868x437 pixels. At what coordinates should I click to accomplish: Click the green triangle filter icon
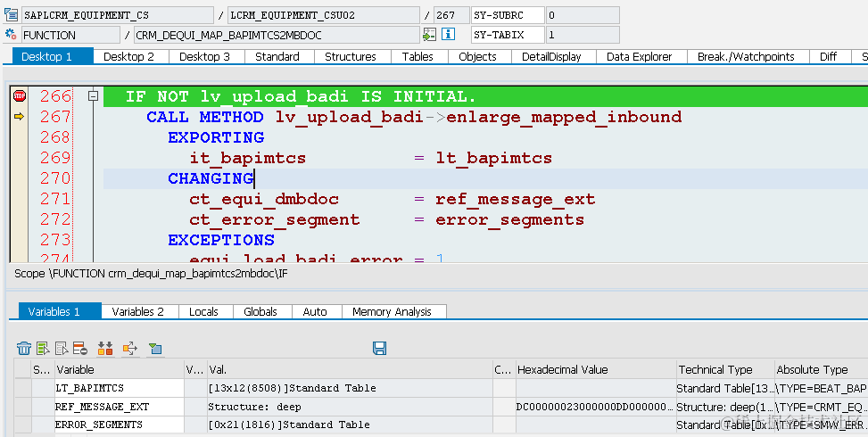click(155, 348)
